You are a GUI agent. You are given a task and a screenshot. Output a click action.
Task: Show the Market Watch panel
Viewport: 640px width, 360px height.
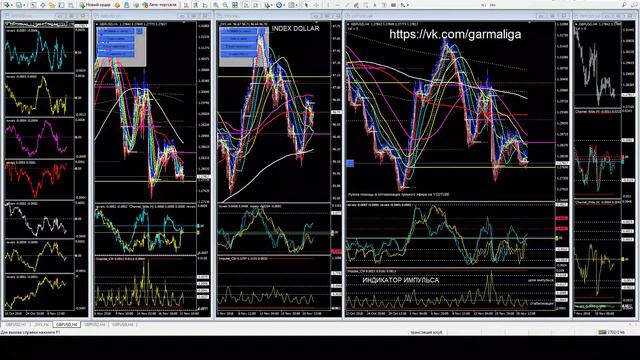pyautogui.click(x=33, y=5)
